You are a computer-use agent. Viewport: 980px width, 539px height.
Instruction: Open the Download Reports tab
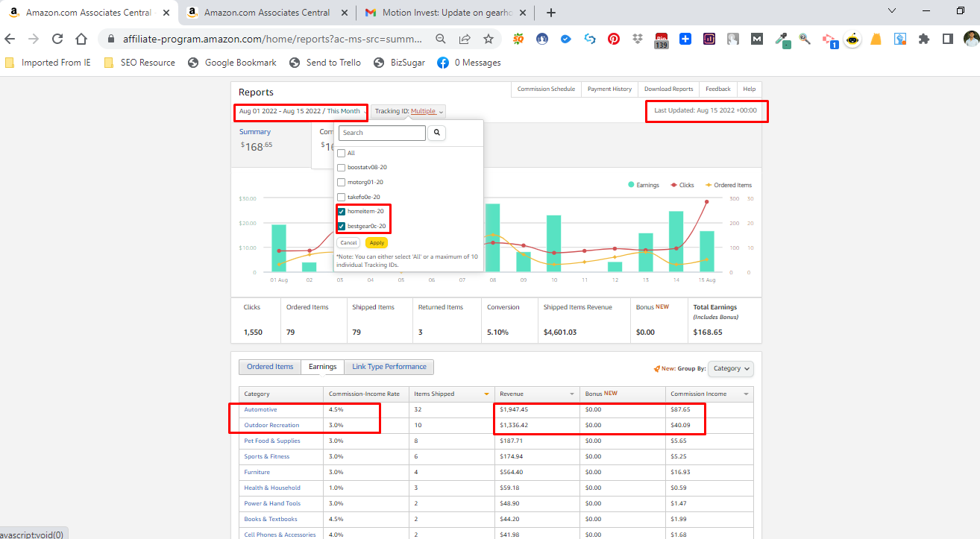pos(668,89)
